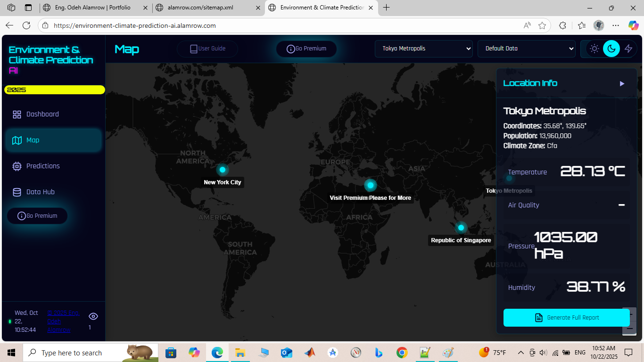Click the Generate Full Report button
This screenshot has width=644, height=362.
[x=566, y=318]
